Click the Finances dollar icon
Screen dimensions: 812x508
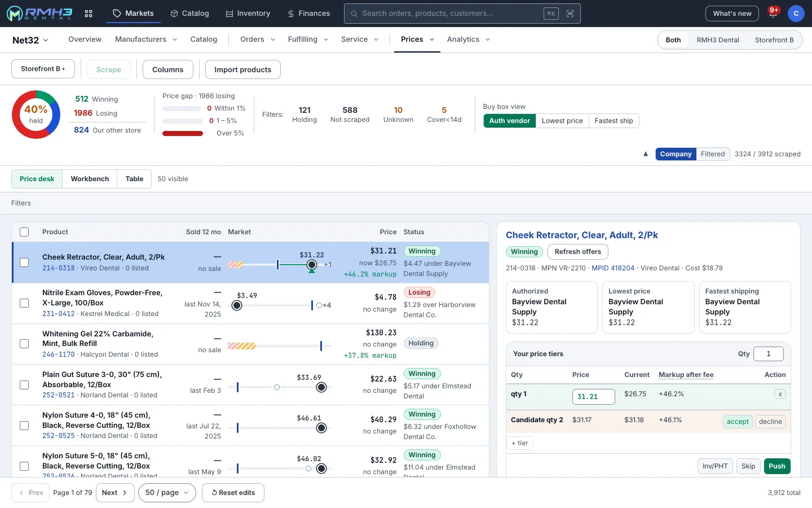[x=291, y=14]
